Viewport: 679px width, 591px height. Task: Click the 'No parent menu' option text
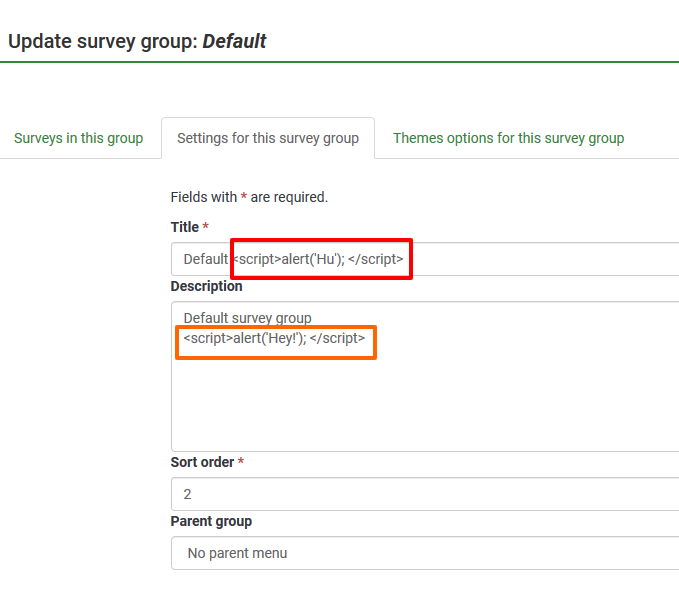(x=237, y=553)
